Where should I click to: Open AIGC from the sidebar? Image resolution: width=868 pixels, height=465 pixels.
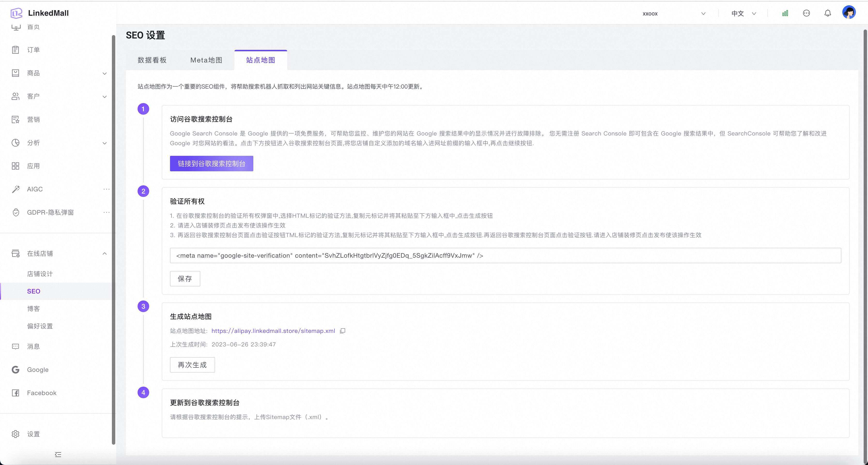point(35,189)
